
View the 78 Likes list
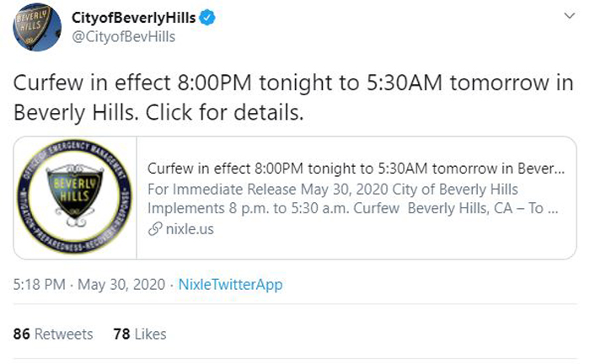point(140,334)
